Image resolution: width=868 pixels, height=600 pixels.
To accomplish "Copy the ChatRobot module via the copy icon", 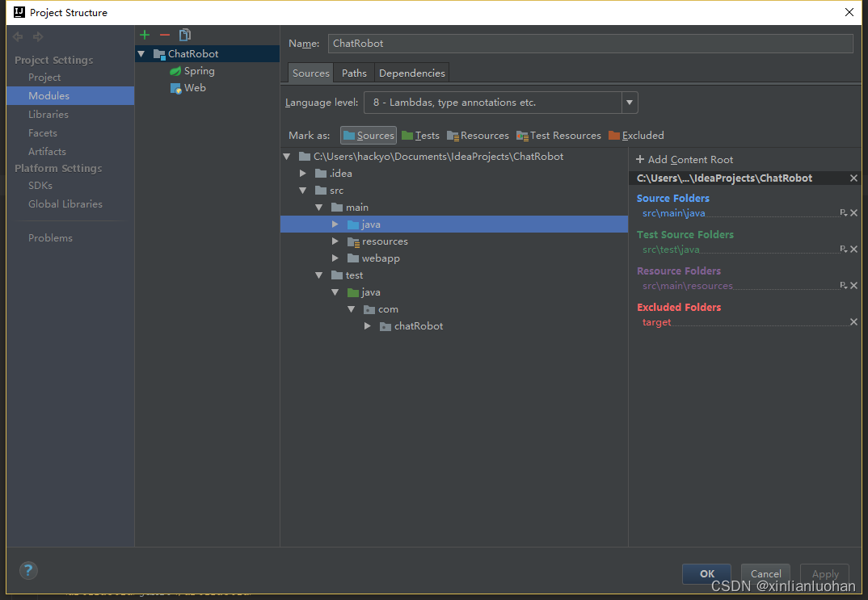I will click(x=184, y=34).
